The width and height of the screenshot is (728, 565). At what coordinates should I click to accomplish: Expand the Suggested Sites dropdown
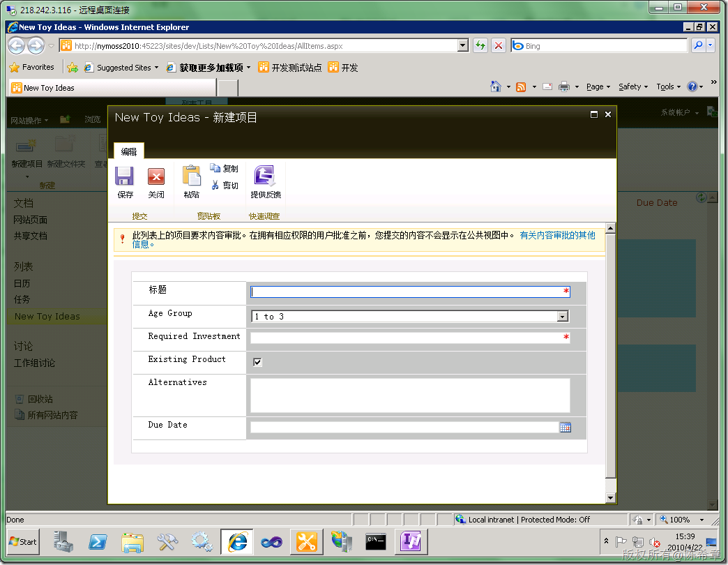[x=156, y=68]
